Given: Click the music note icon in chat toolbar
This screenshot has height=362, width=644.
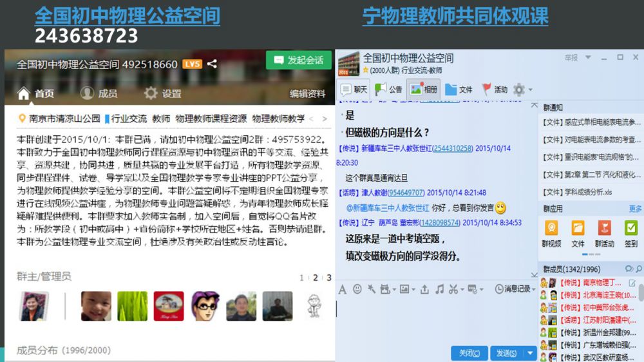Looking at the screenshot, I should point(439,289).
